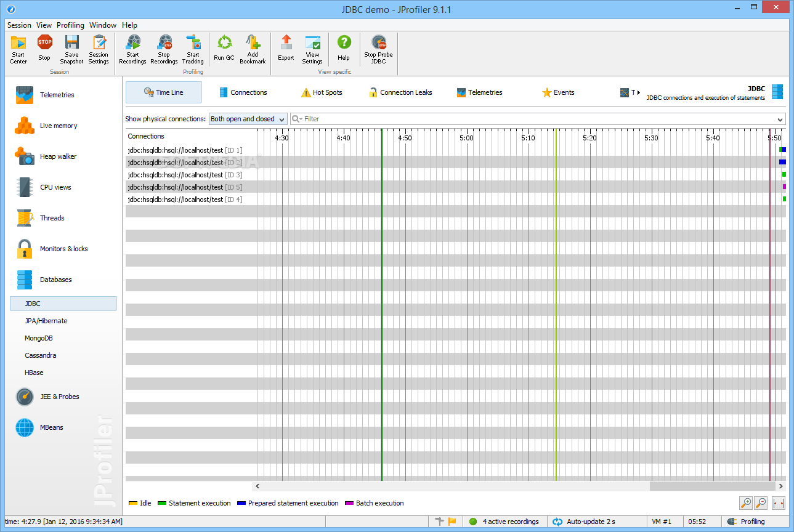Select JPA/Hibernate probe

[46, 321]
